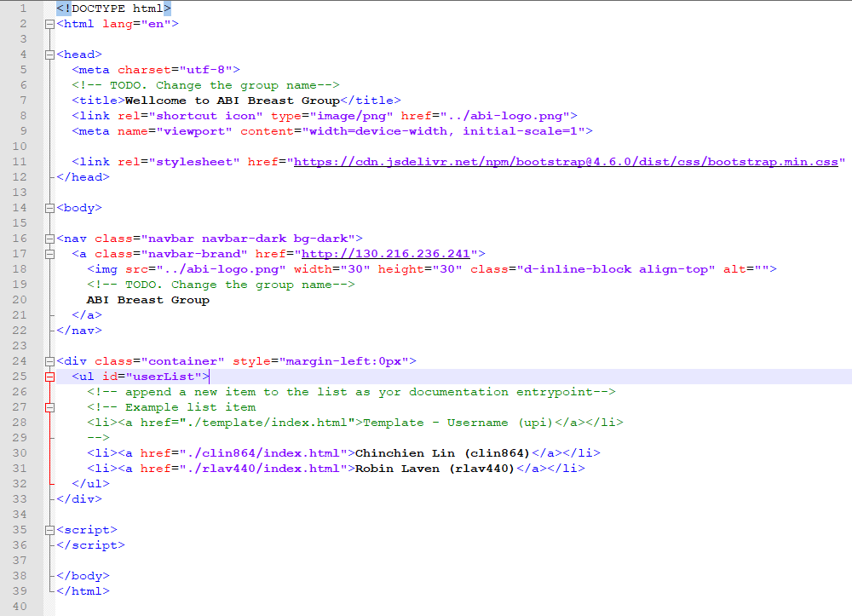Click the "stylesheet" rel value
The image size is (852, 616).
tap(194, 162)
